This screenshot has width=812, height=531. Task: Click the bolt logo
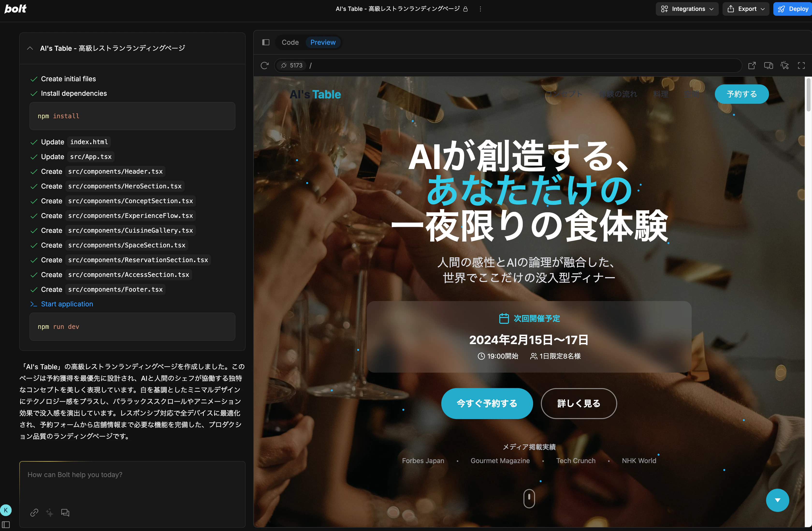(15, 8)
